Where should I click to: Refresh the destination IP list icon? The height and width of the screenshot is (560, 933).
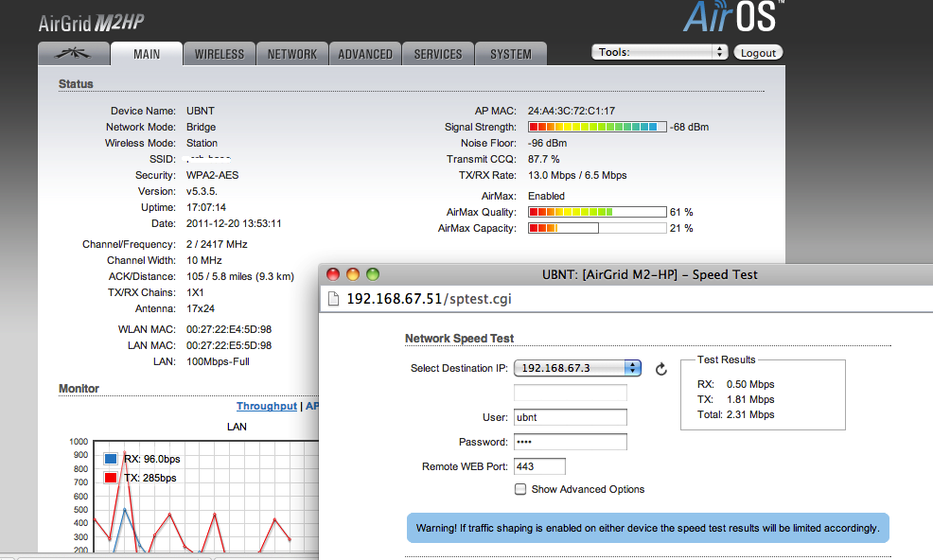coord(661,369)
